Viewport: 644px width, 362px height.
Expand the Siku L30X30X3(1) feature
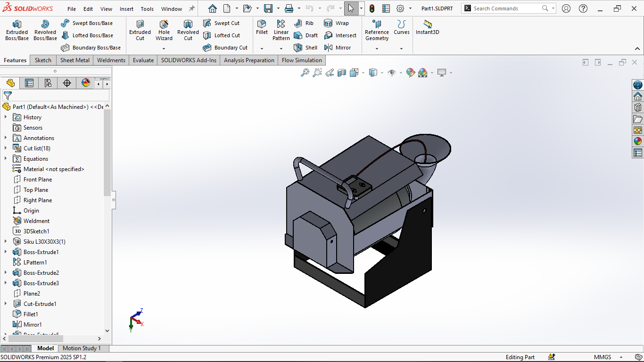[x=6, y=242]
